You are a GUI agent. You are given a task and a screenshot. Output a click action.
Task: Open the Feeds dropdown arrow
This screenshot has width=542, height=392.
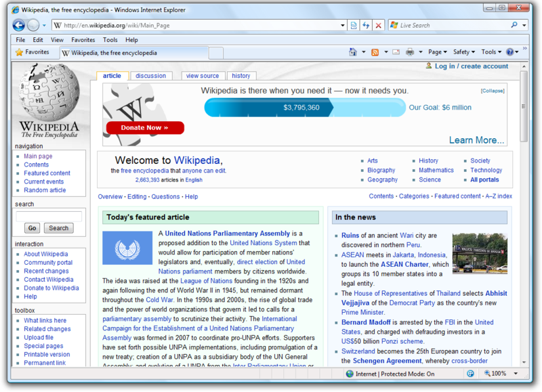(386, 53)
